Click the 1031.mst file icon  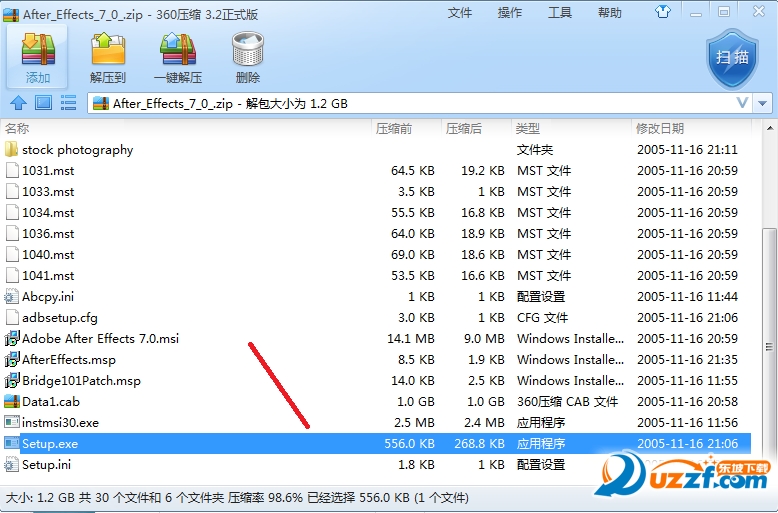[x=12, y=170]
